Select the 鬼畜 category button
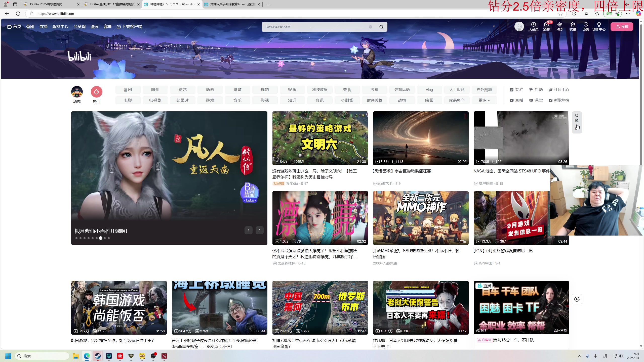 (237, 90)
